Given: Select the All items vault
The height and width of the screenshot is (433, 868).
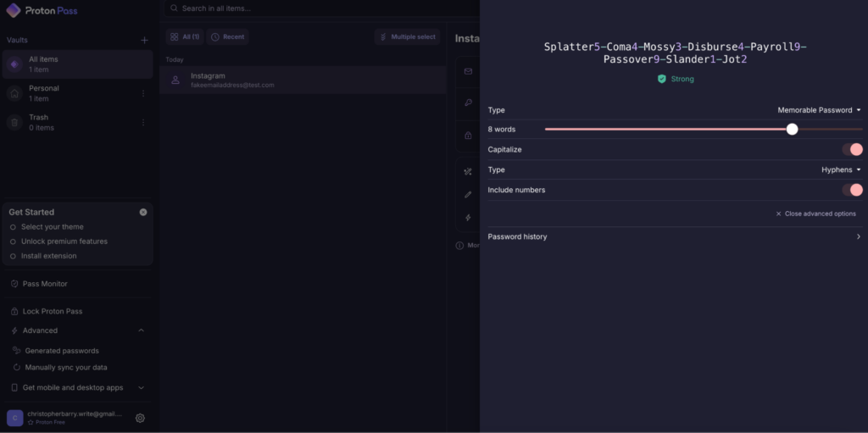Looking at the screenshot, I should [x=77, y=64].
